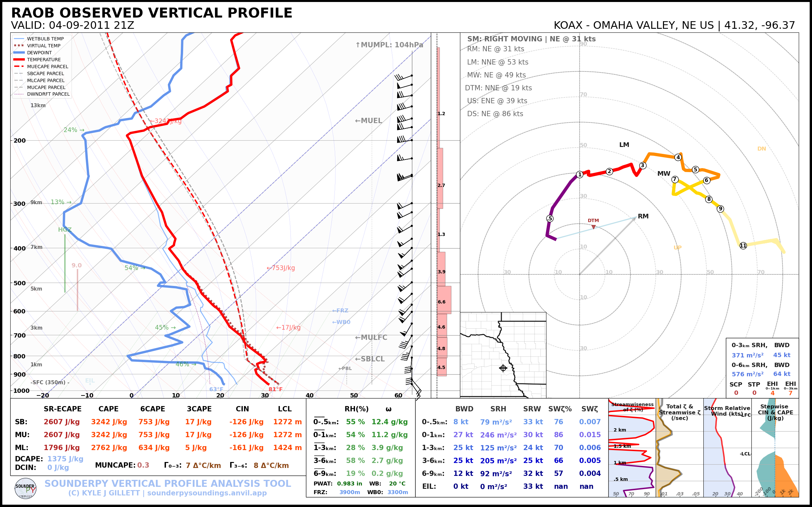This screenshot has height=507, width=812.
Task: Click the circled 11 km hodograph marker
Action: click(x=743, y=246)
